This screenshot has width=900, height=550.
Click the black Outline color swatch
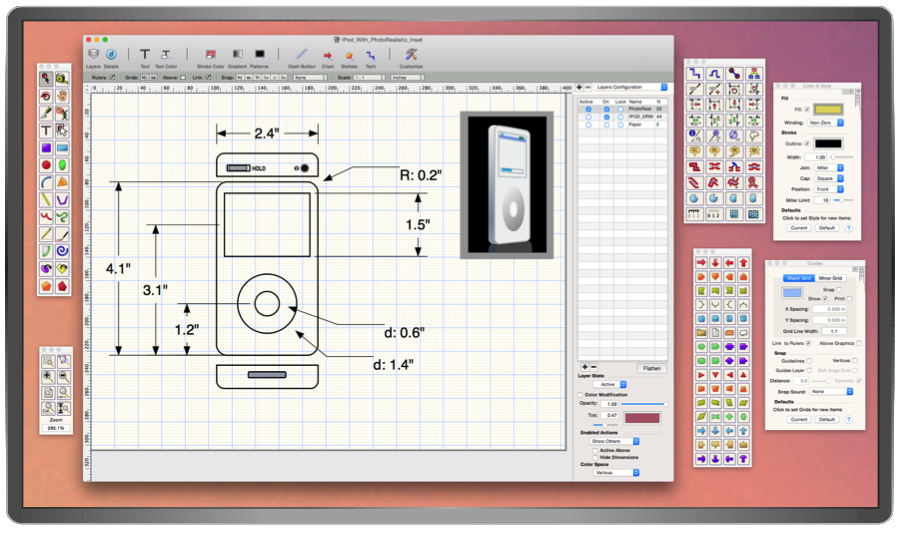(x=828, y=144)
